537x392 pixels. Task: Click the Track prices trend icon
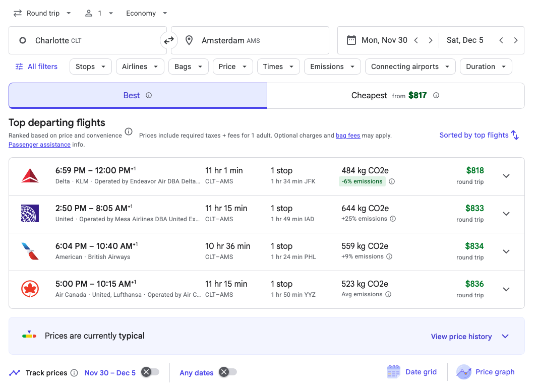15,372
